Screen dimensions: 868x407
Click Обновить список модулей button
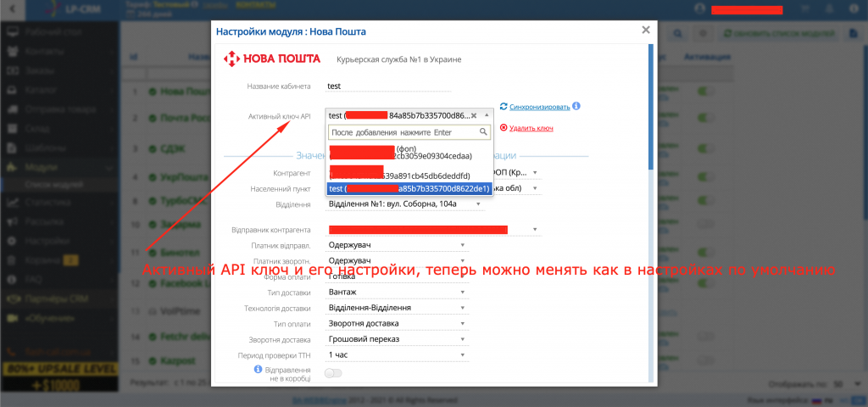(780, 34)
